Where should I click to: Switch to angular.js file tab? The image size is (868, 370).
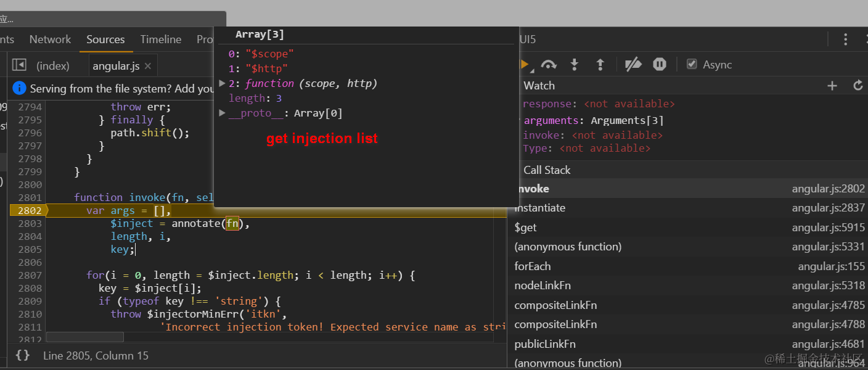(x=116, y=66)
